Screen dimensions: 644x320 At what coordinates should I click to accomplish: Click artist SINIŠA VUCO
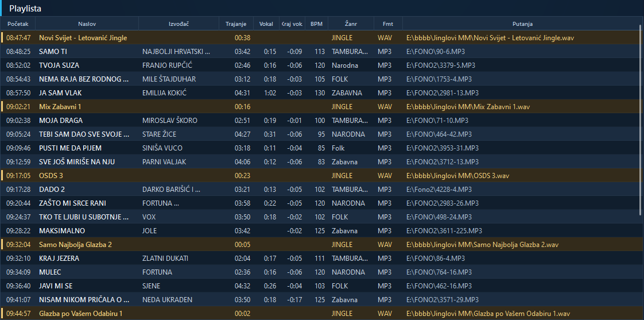162,148
